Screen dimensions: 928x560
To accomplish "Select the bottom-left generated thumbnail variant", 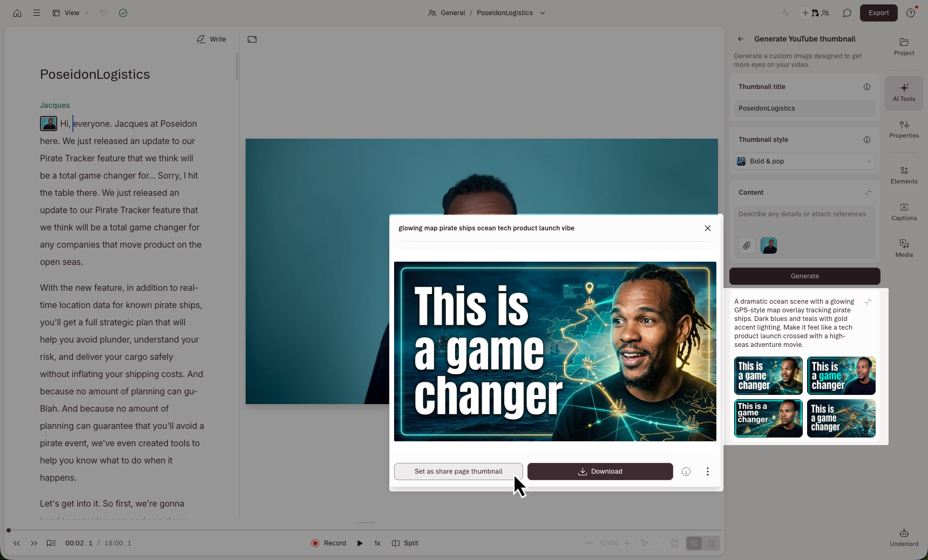I will (768, 418).
